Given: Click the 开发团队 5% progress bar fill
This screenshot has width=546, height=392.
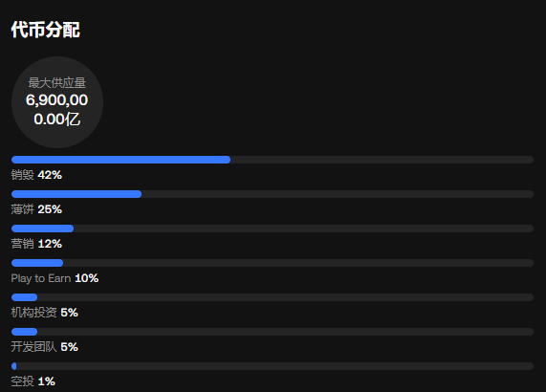Looking at the screenshot, I should [24, 332].
